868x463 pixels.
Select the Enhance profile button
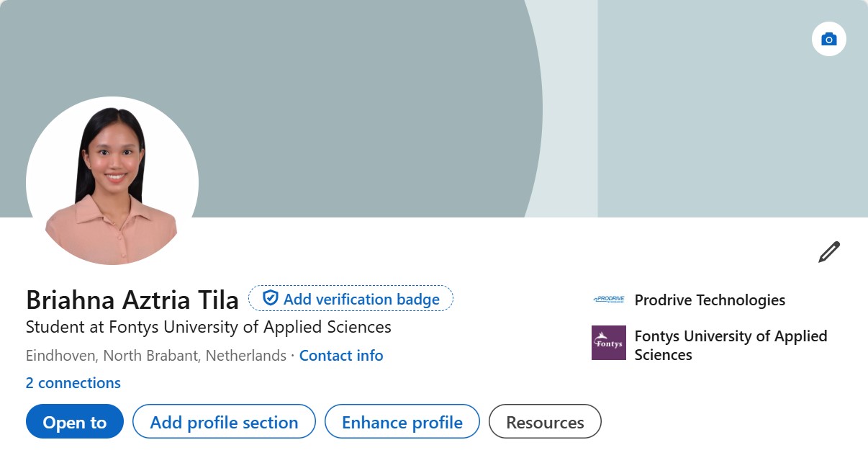pos(402,422)
